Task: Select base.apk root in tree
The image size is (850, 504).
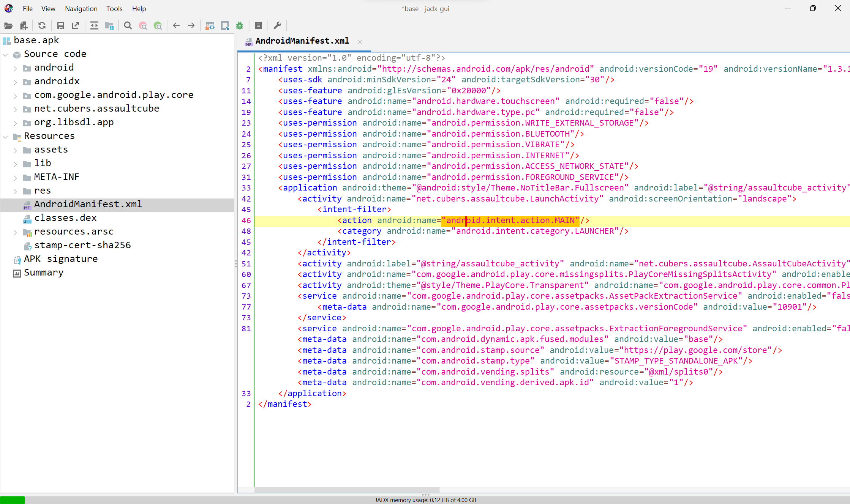Action: coord(36,40)
